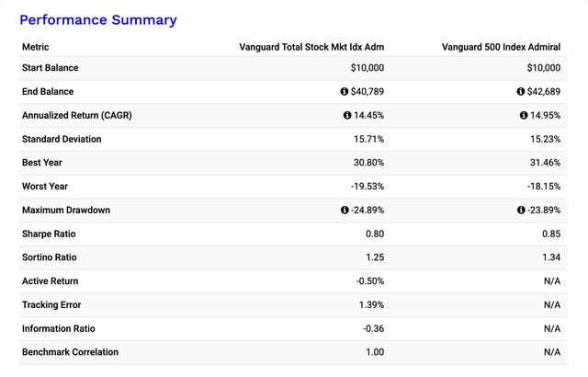Viewport: 588px width, 377px height.
Task: Select the Active Return value -0.50%
Action: (370, 281)
